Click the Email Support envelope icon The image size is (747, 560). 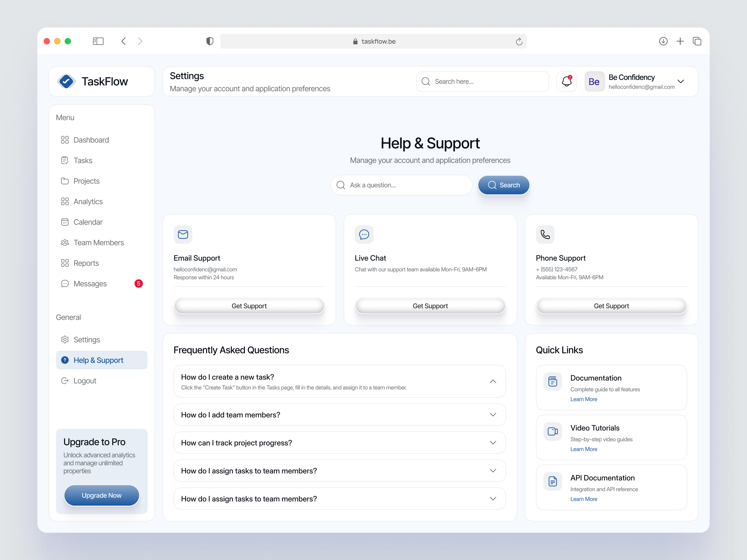(x=183, y=234)
